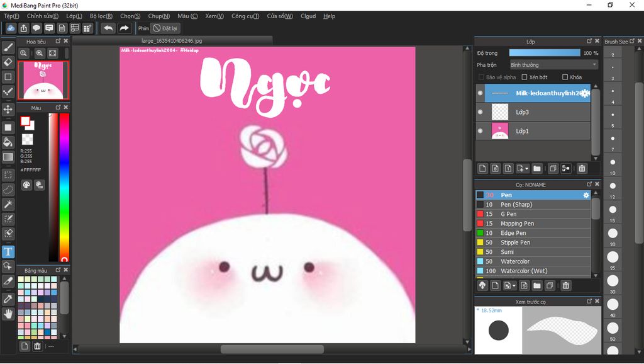Hide the Lớp1 layer

[x=480, y=131]
